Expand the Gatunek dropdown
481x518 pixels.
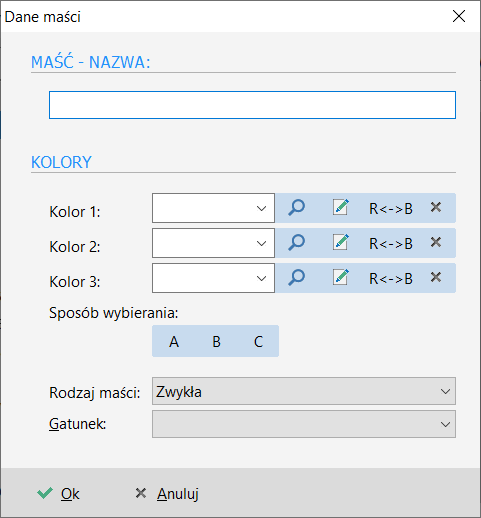click(x=304, y=424)
